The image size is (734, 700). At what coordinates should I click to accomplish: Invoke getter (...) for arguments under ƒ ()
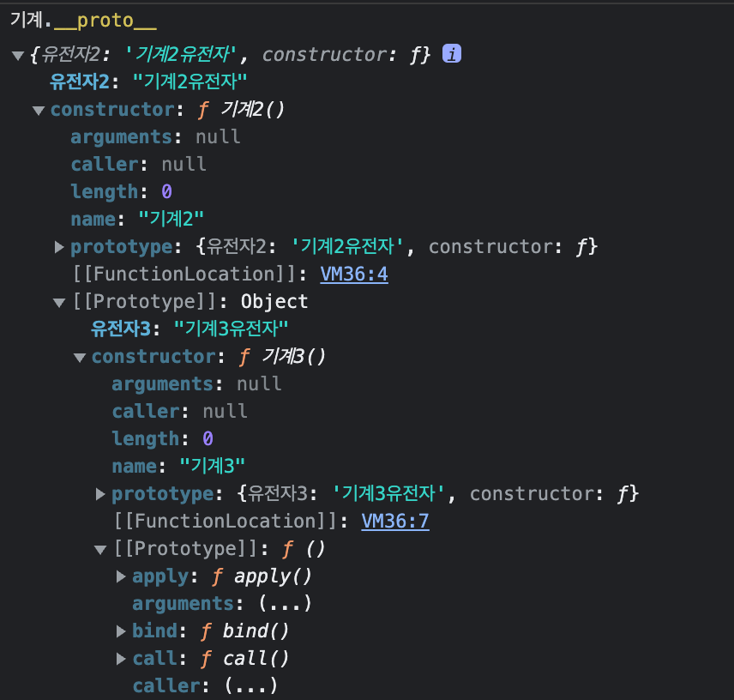click(285, 604)
